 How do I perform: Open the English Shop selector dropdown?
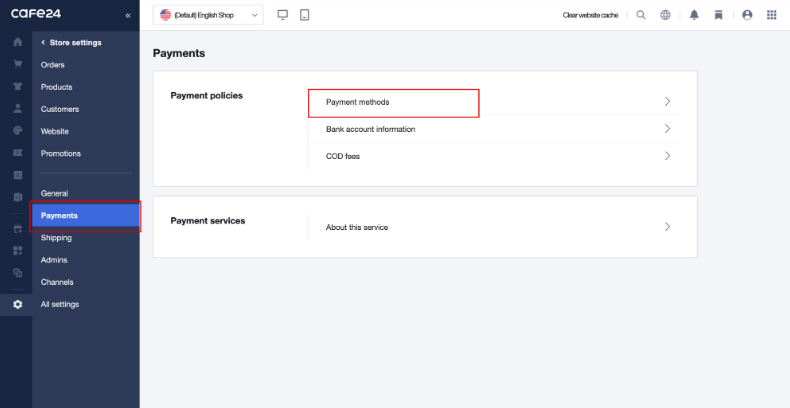pyautogui.click(x=208, y=15)
